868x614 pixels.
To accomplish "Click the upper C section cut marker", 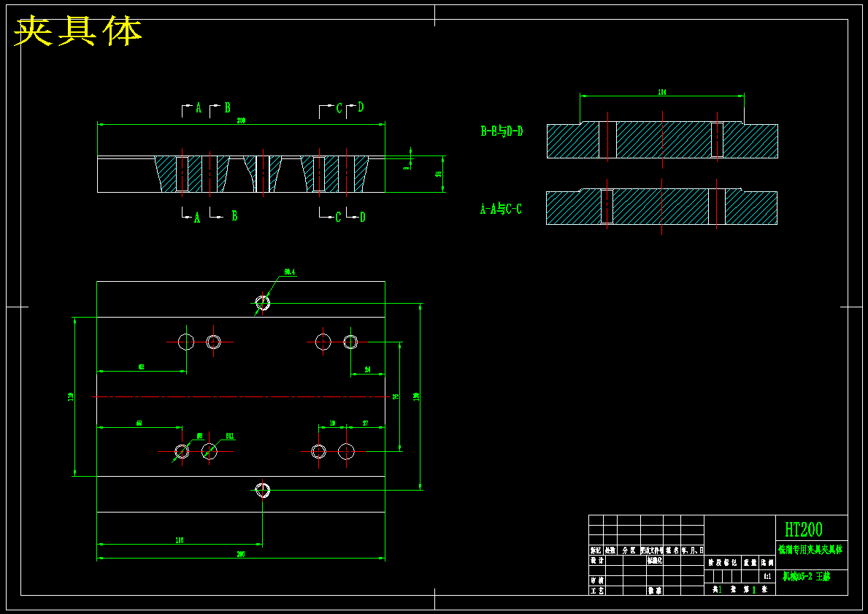I will coord(339,109).
